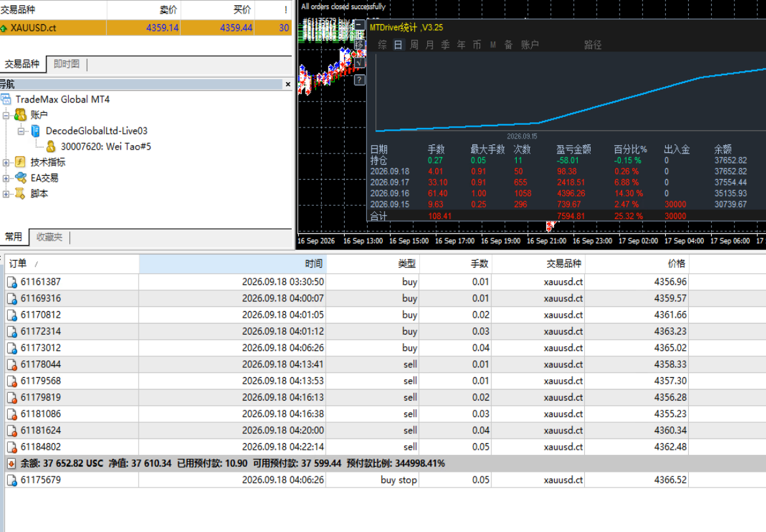Click the balance row red arrow icon
The width and height of the screenshot is (766, 532).
[x=11, y=463]
